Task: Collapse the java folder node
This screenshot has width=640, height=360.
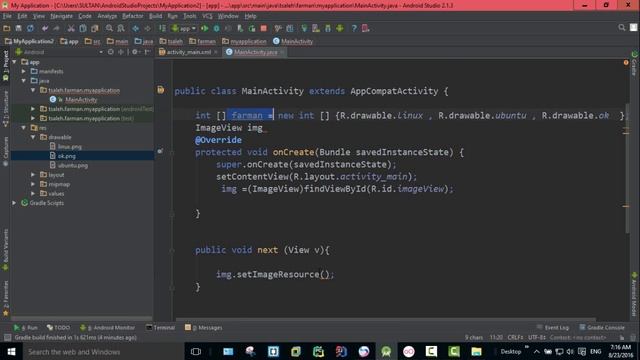Action: (x=24, y=81)
